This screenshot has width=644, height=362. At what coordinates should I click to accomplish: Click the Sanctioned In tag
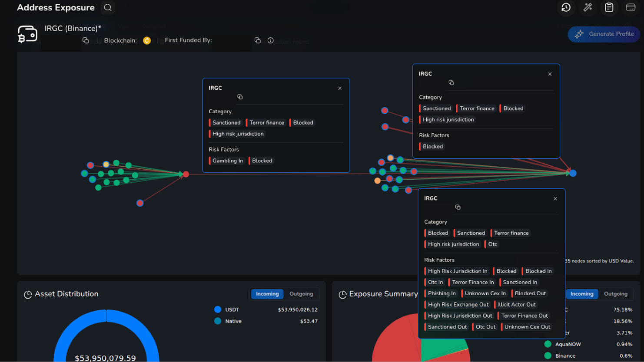point(519,282)
